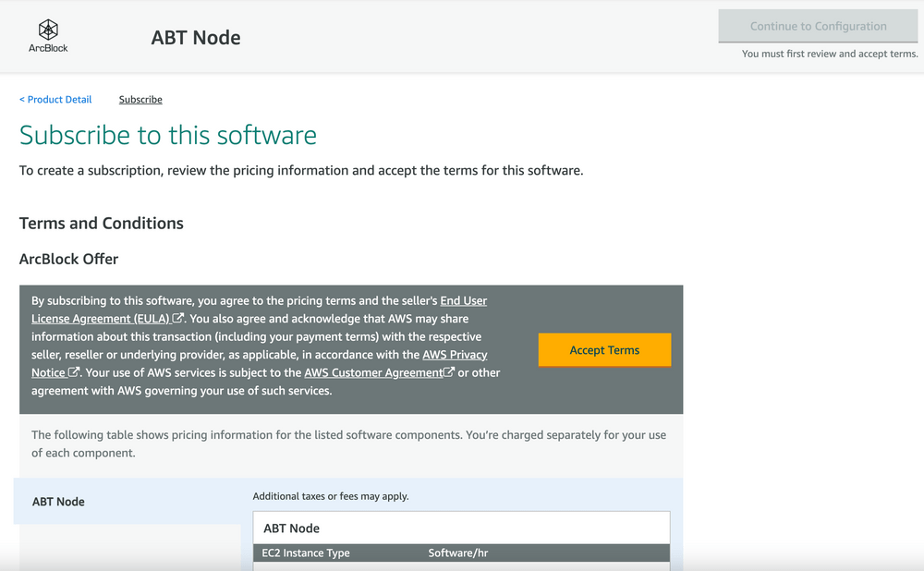
Task: Click the ArcBlock logo icon
Action: point(48,30)
